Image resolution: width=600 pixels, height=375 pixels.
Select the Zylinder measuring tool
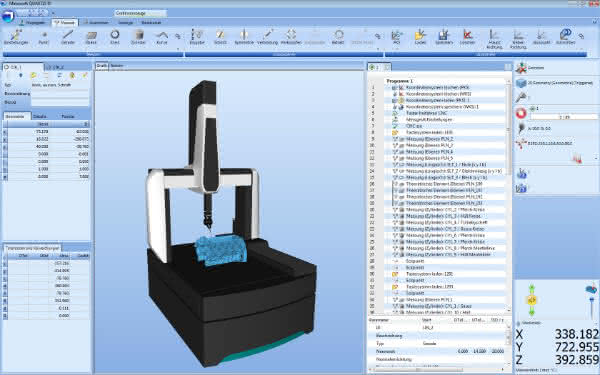click(x=139, y=38)
